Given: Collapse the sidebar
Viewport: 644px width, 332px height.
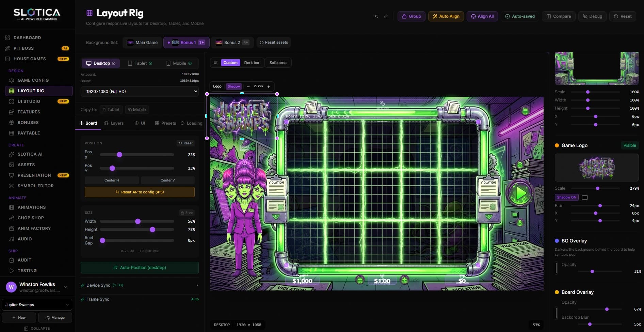Looking at the screenshot, I should click(x=37, y=329).
